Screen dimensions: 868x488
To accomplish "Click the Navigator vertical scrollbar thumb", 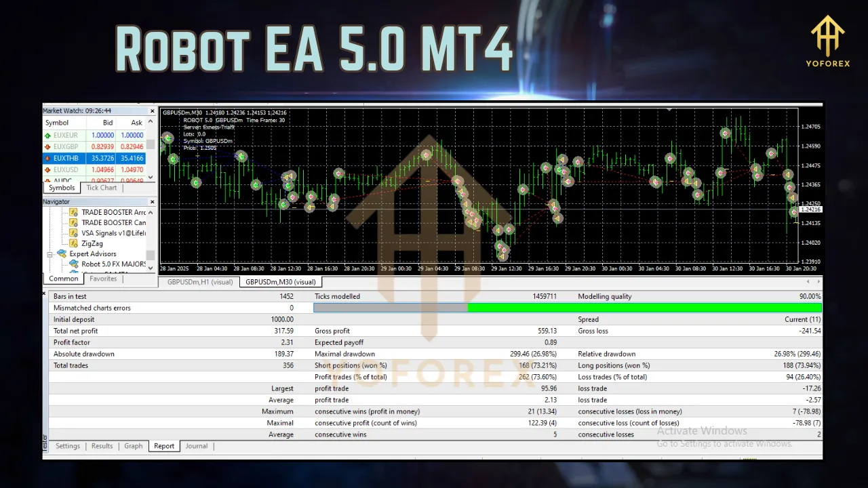I will coord(151,255).
